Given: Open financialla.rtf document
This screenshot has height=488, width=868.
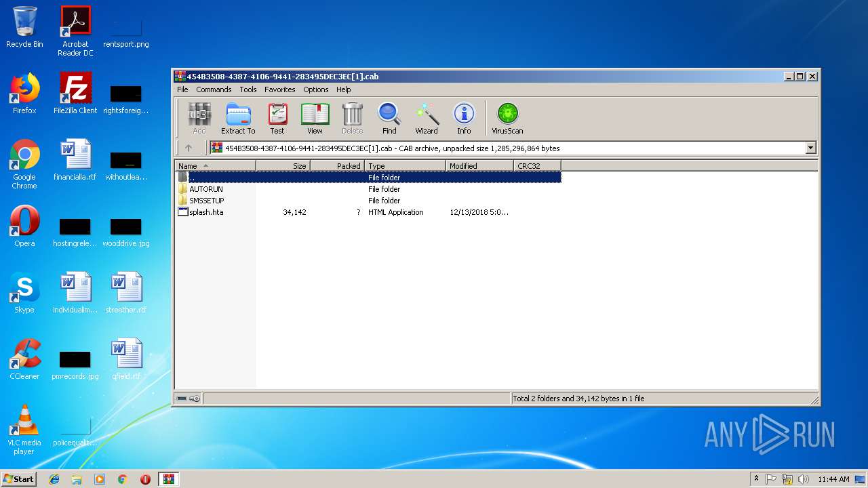Looking at the screenshot, I should click(75, 160).
